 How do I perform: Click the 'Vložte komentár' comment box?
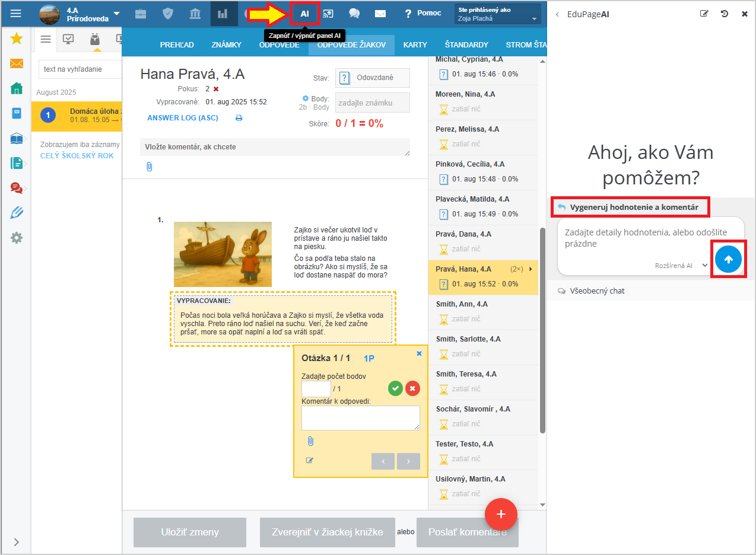pos(275,147)
